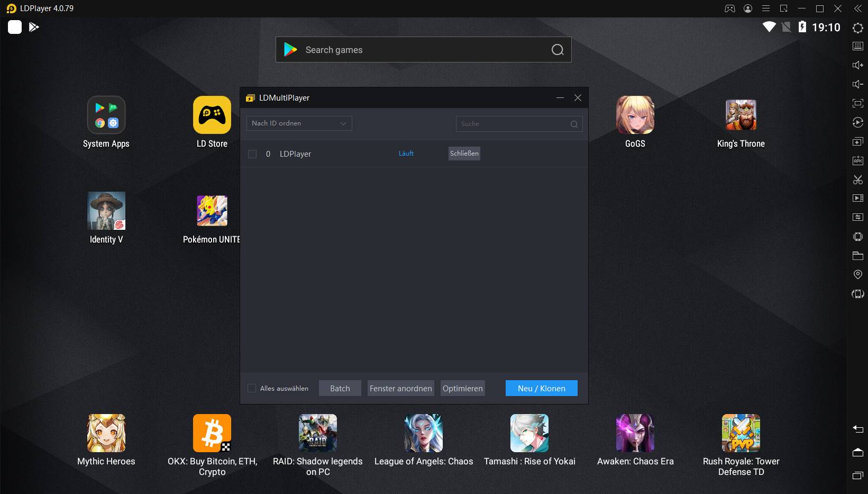This screenshot has height=494, width=868.
Task: Open the synchronizer tool icon
Action: click(858, 217)
